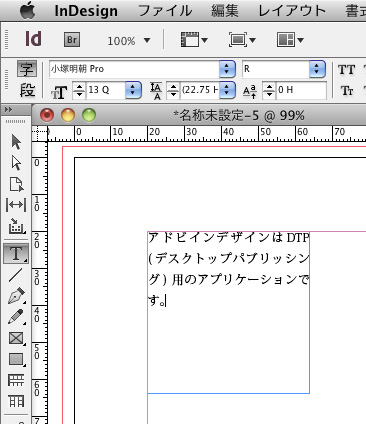The height and width of the screenshot is (424, 366).
Task: Click the text す。 in the frame
Action: click(x=157, y=301)
